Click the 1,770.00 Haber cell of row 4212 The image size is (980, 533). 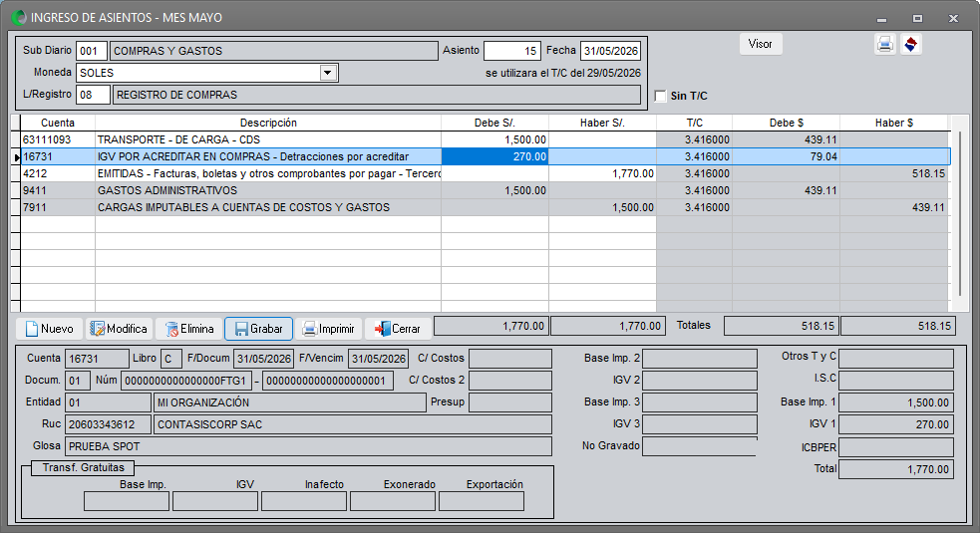click(602, 173)
